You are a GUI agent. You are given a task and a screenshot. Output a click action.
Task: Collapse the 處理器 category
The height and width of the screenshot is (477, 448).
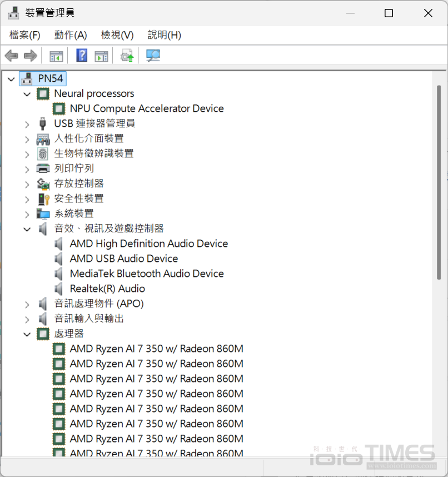[x=27, y=334]
